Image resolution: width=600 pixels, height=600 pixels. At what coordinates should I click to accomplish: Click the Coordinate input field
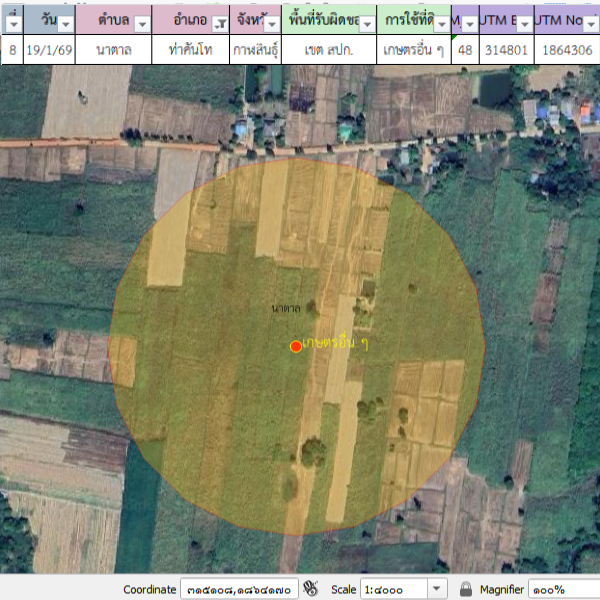coord(238,589)
